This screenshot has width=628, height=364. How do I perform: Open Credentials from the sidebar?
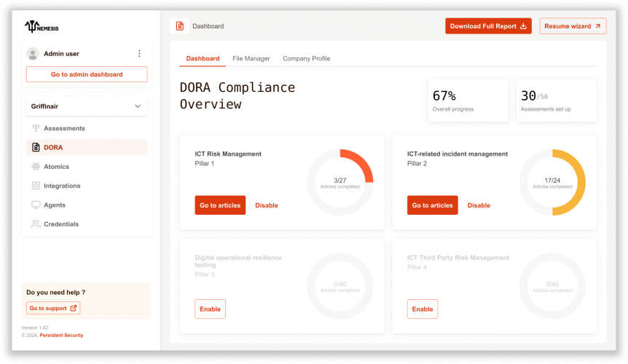tap(87, 224)
